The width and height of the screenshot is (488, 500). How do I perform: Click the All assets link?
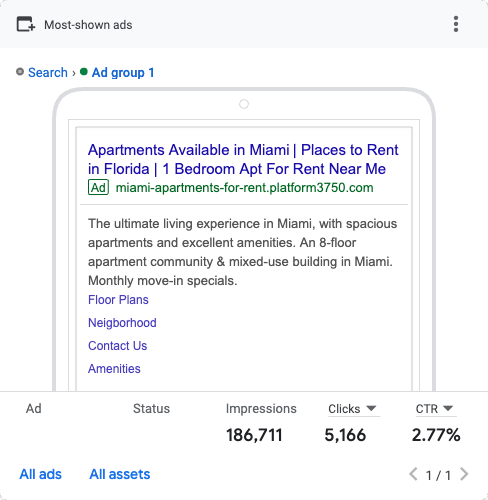[x=120, y=474]
